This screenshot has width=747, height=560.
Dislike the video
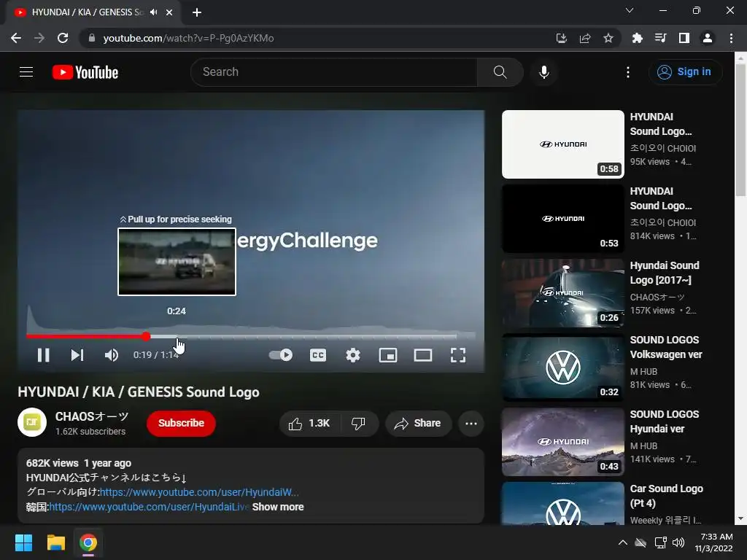tap(359, 424)
